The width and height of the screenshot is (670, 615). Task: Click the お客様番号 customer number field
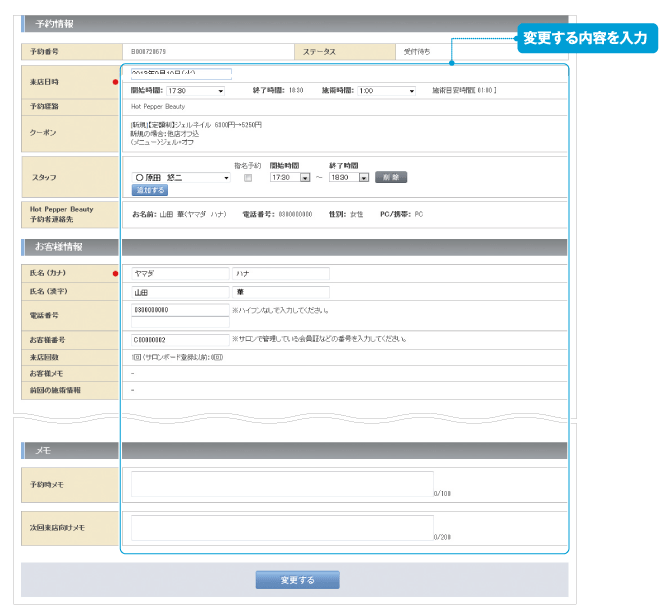tap(180, 340)
